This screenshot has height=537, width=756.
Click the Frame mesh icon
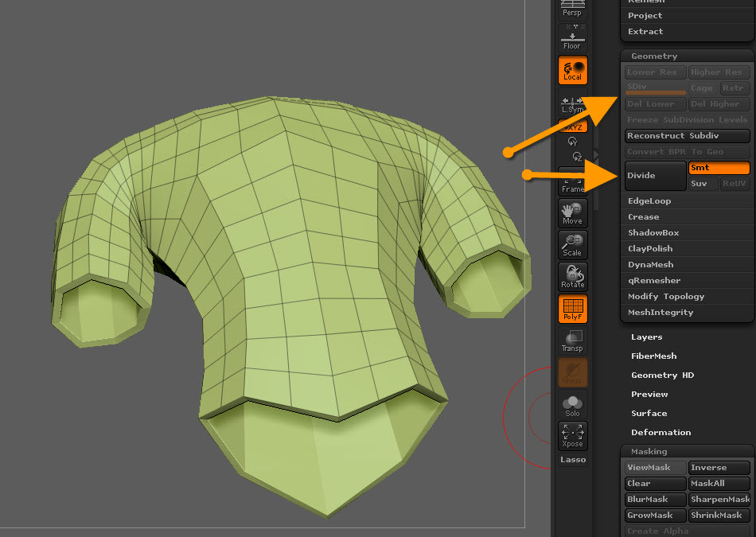pos(572,181)
